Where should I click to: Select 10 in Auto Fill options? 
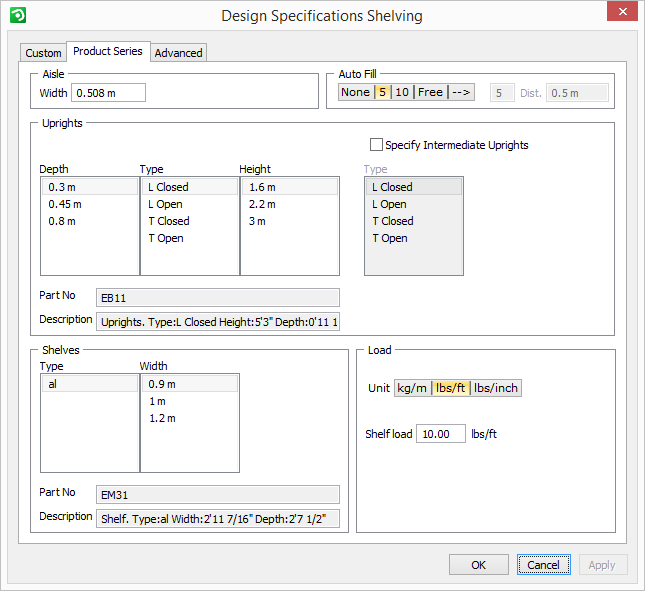click(x=402, y=92)
